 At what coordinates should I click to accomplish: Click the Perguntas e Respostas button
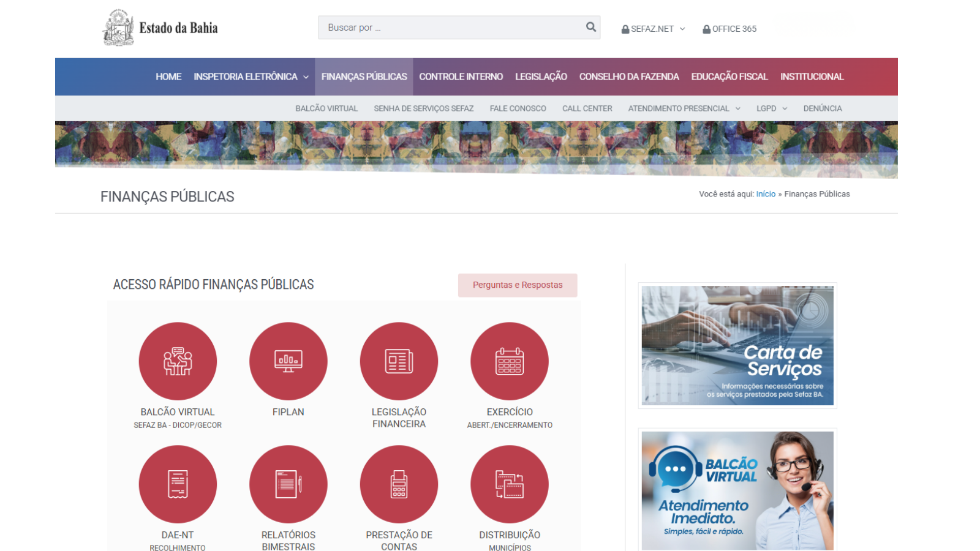pos(518,285)
